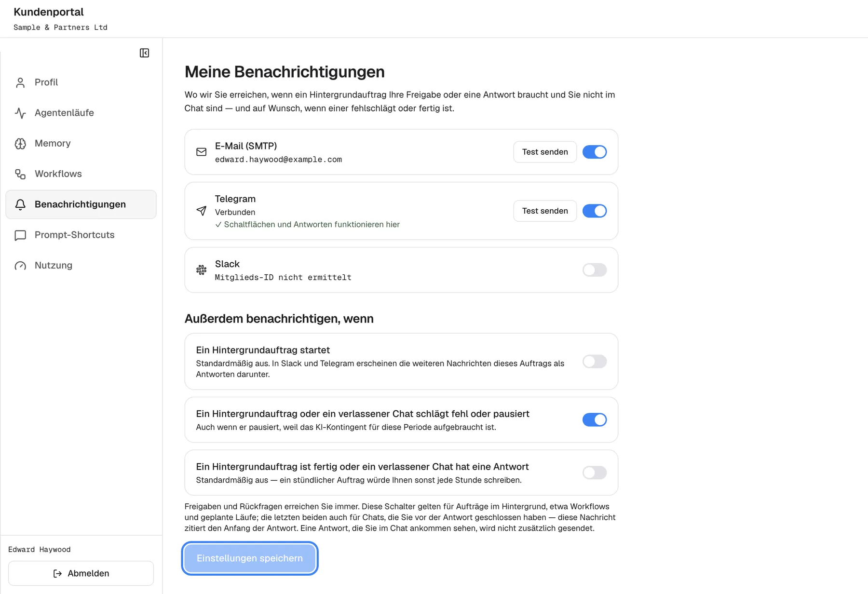The height and width of the screenshot is (594, 868).
Task: Click the E-Mail envelope icon
Action: [x=202, y=152]
